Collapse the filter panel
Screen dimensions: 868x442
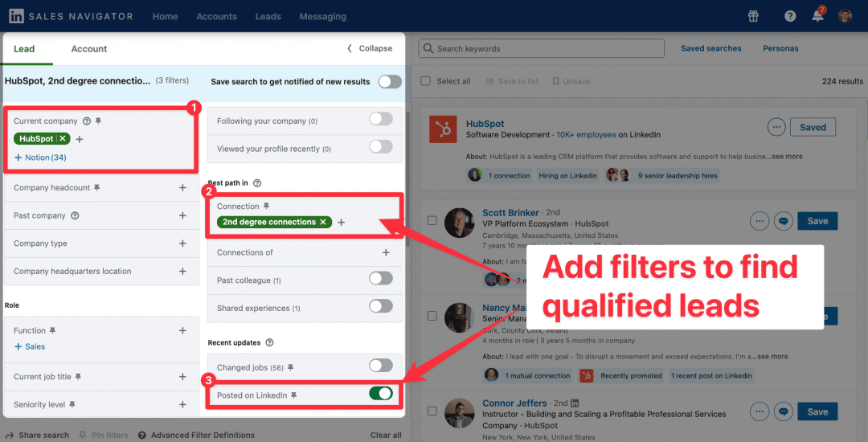(x=369, y=49)
